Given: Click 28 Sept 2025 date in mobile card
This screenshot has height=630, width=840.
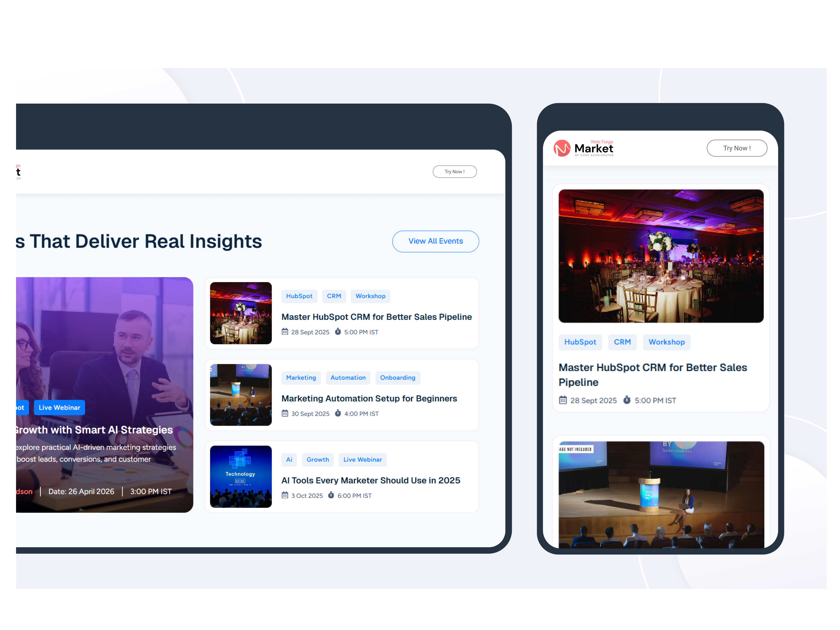Looking at the screenshot, I should (x=593, y=401).
